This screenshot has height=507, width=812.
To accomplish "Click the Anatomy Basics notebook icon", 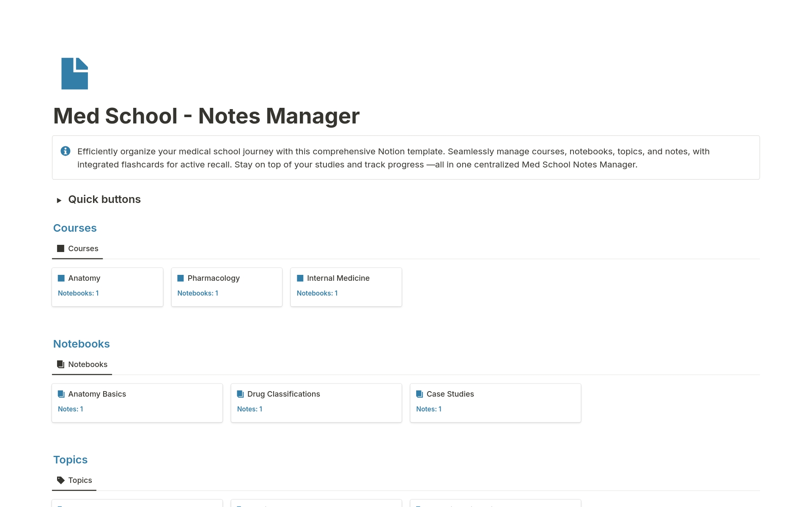I will click(61, 394).
